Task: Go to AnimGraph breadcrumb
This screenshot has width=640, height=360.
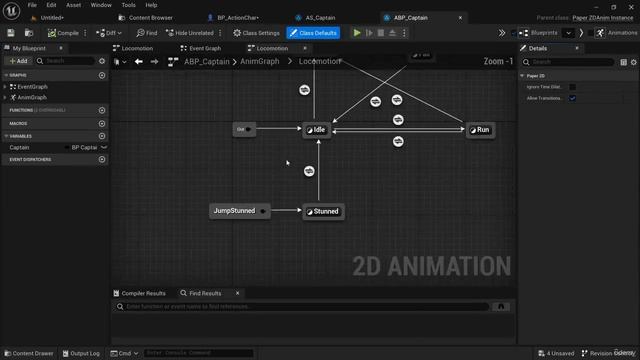Action: click(260, 61)
